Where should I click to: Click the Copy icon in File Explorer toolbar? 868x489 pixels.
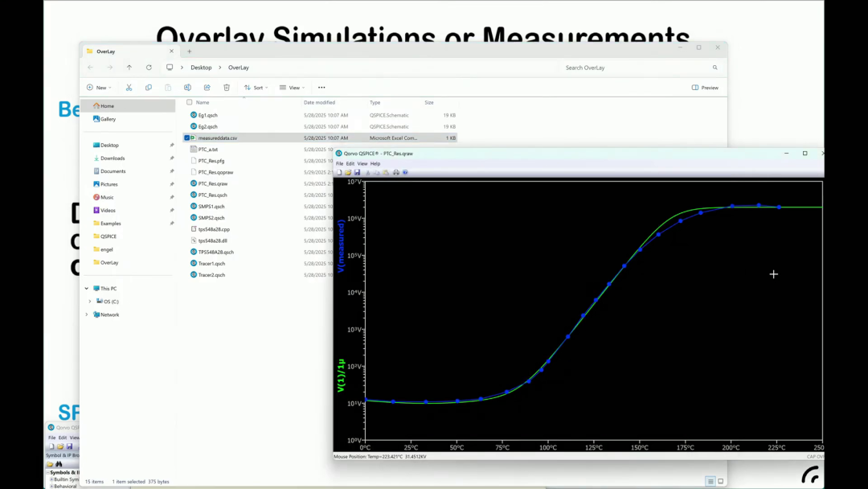[x=149, y=88]
